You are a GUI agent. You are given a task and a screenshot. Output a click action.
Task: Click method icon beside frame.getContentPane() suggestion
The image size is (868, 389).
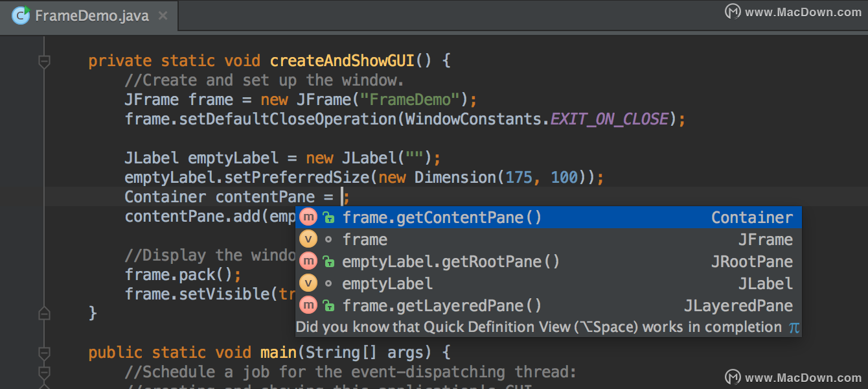click(308, 217)
